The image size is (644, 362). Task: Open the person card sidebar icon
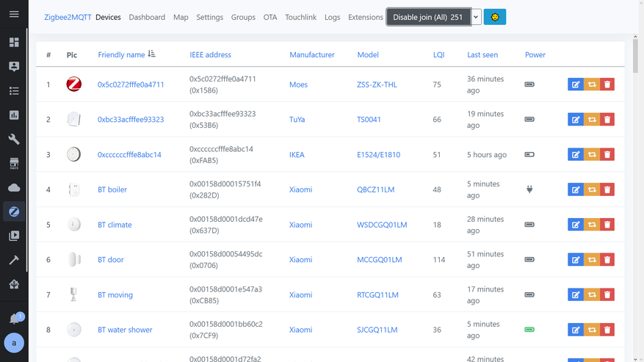click(x=14, y=67)
